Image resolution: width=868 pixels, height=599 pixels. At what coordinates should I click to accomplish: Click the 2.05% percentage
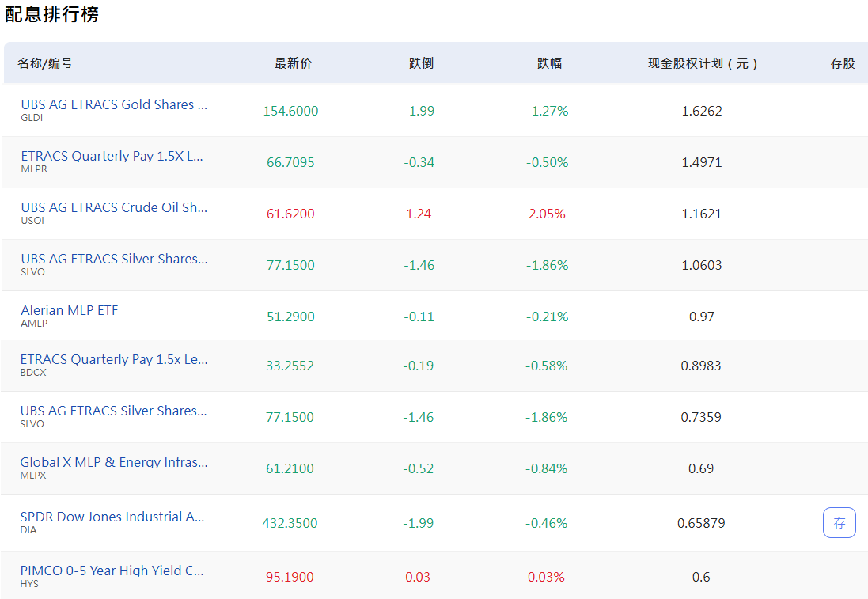pyautogui.click(x=547, y=214)
